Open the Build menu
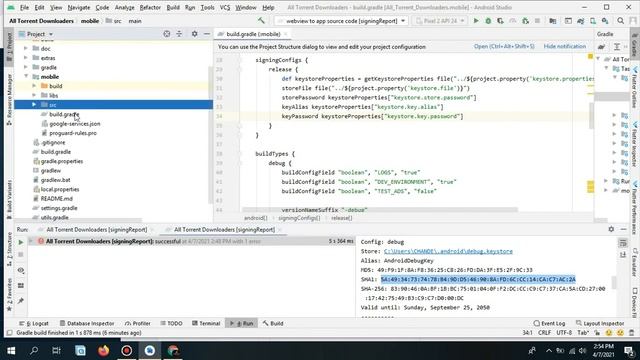 [173, 7]
